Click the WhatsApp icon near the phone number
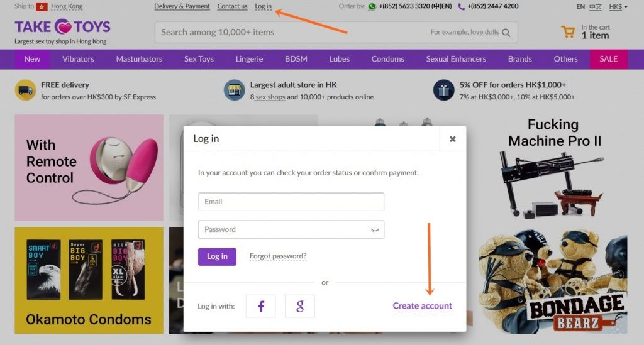Viewport: 644px width, 345px height. point(372,6)
